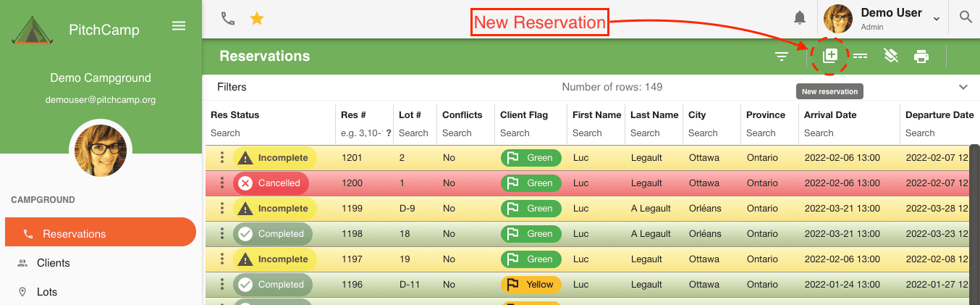Open row menu for reservation 1197
The image size is (980, 305).
tap(222, 259)
